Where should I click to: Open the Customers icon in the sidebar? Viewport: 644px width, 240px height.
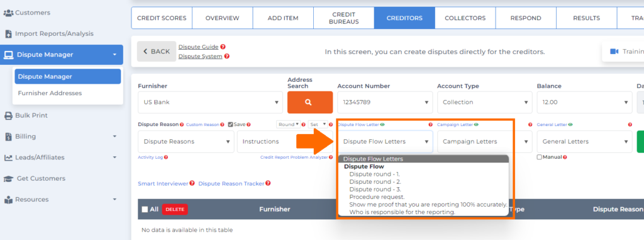8,13
